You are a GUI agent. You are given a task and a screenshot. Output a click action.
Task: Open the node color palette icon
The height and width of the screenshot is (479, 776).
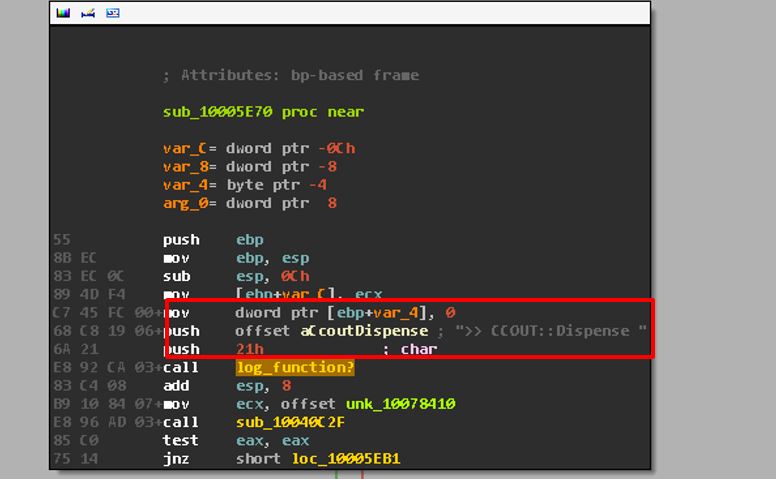click(63, 13)
